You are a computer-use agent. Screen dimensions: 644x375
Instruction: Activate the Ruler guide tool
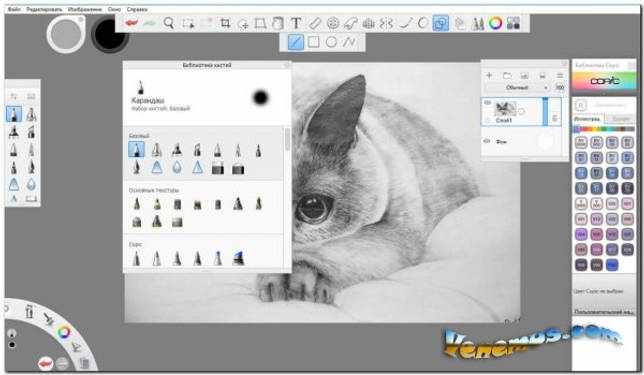pos(314,23)
